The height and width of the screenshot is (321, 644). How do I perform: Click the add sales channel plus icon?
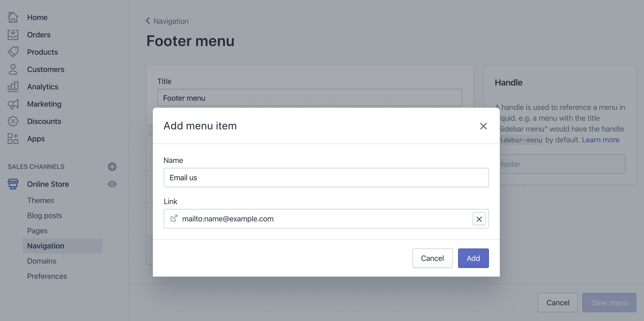coord(112,167)
